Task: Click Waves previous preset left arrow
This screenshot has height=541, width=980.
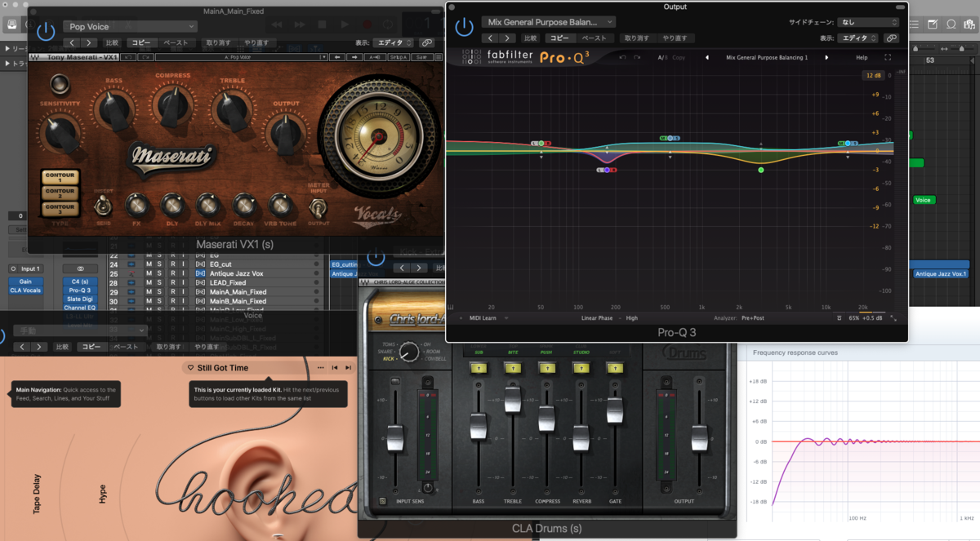Action: point(338,57)
